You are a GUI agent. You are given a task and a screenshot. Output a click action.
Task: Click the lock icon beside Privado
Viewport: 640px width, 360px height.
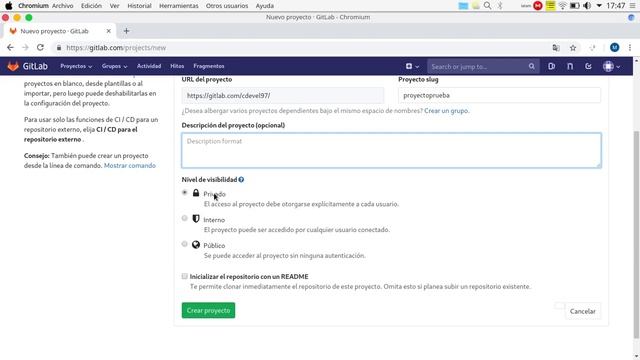pos(196,193)
